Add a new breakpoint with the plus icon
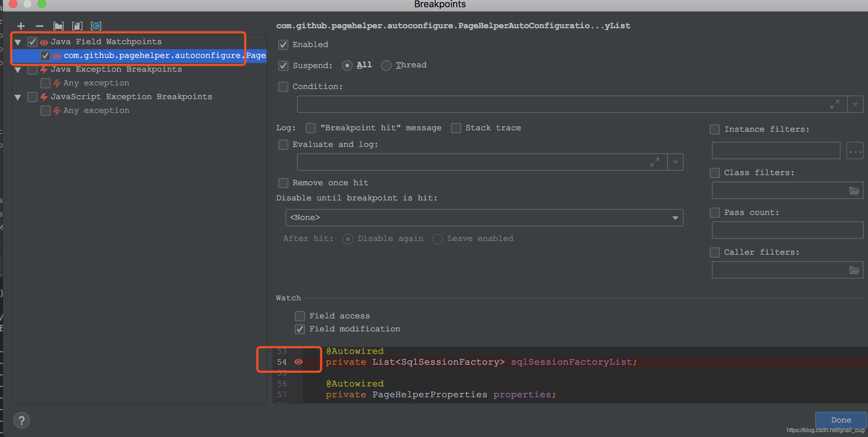Viewport: 868px width, 437px height. (21, 26)
